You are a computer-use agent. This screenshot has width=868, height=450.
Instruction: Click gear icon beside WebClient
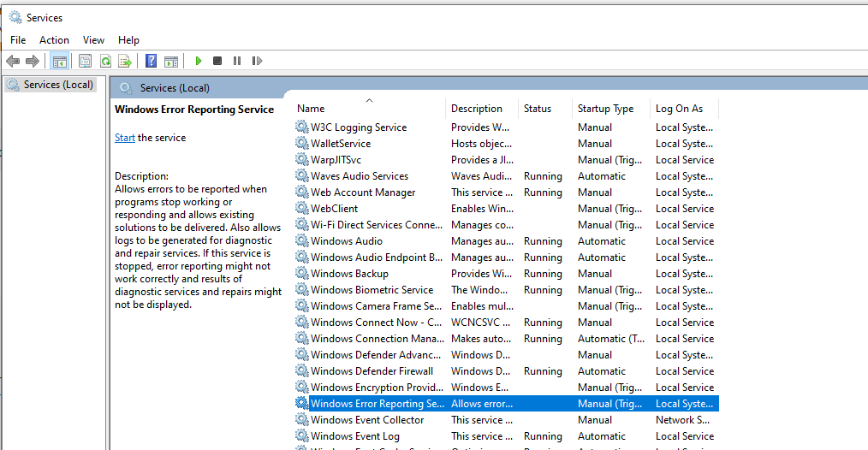[x=301, y=208]
